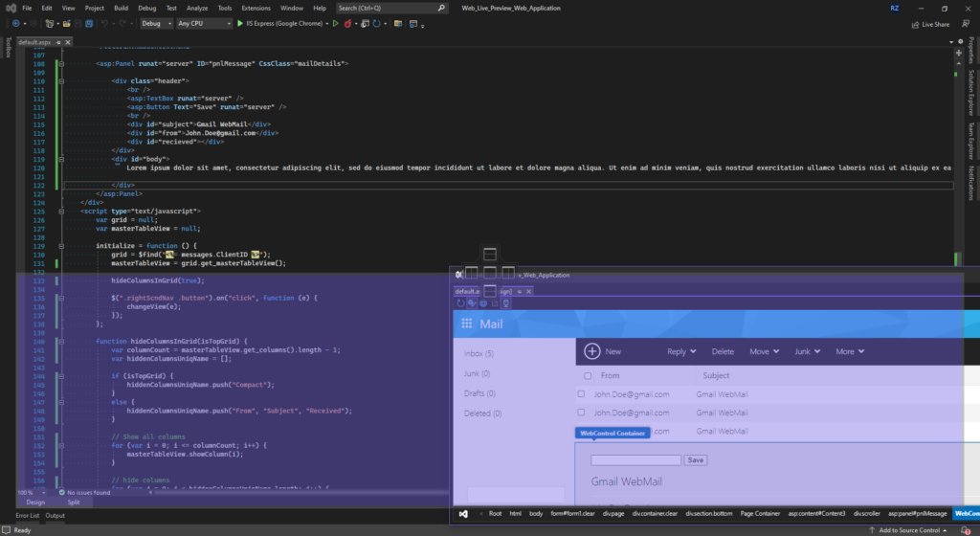Select the dock-to-top target of the docking diamond
The height and width of the screenshot is (536, 980).
point(490,255)
